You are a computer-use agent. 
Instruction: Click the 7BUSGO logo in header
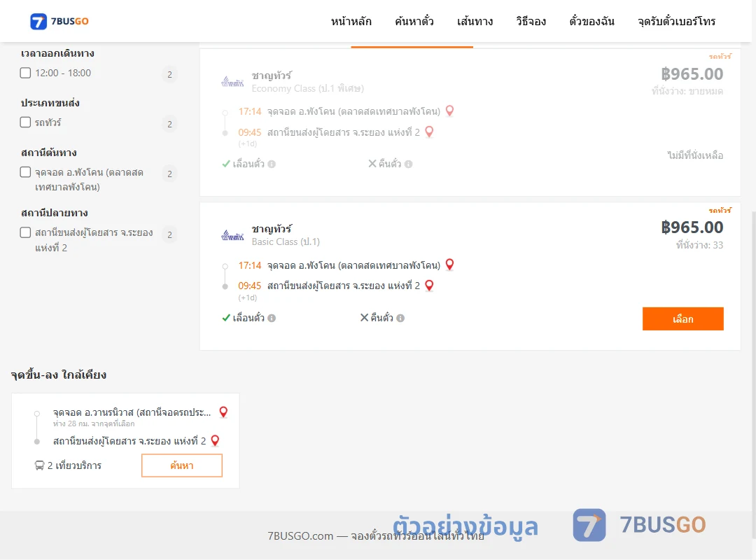coord(59,21)
